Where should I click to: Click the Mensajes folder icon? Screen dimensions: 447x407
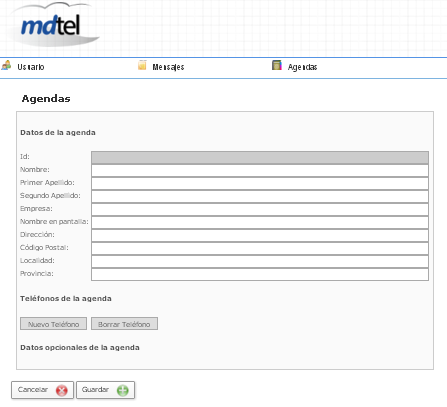(x=142, y=65)
